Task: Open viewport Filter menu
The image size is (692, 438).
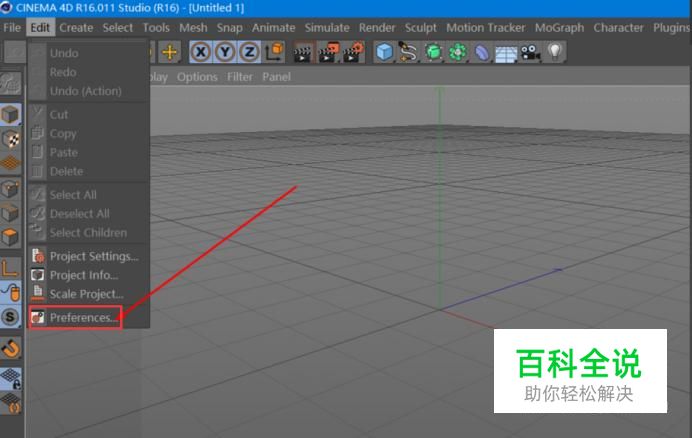Action: [x=240, y=77]
